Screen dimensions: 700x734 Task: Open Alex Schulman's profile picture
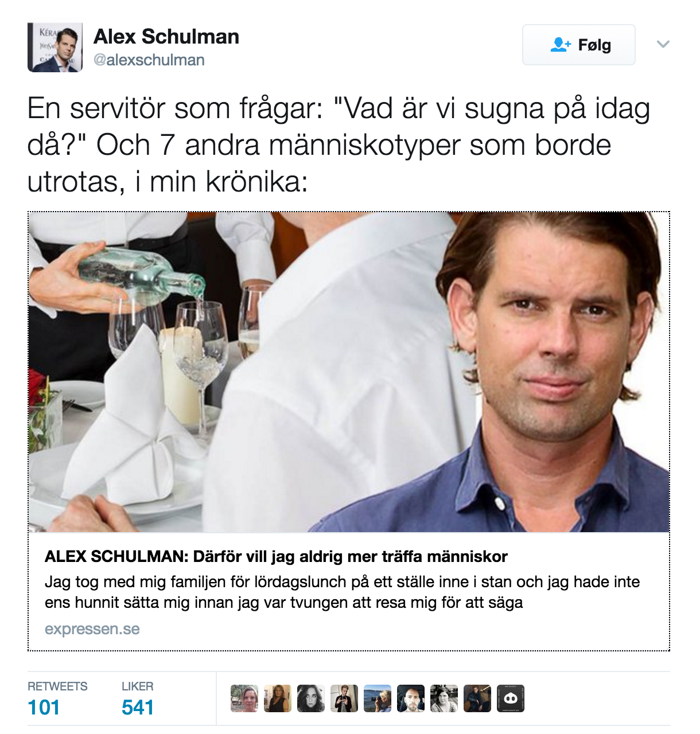pos(55,48)
